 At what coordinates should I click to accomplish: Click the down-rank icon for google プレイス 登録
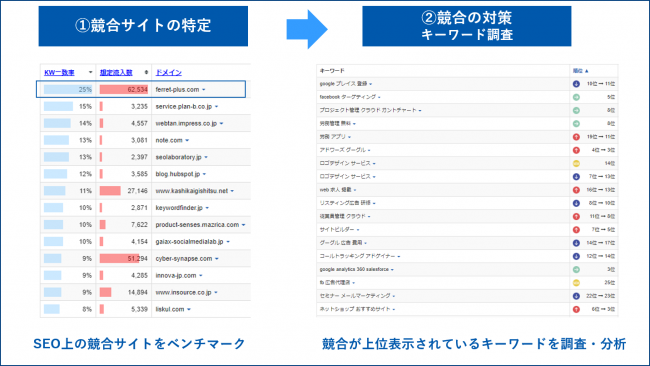coord(576,84)
